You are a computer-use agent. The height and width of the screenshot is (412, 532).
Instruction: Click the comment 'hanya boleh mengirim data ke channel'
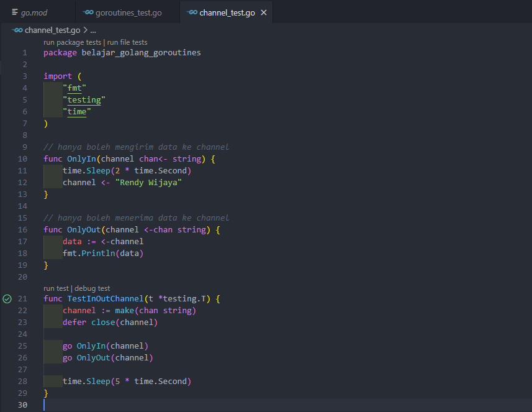coord(136,147)
